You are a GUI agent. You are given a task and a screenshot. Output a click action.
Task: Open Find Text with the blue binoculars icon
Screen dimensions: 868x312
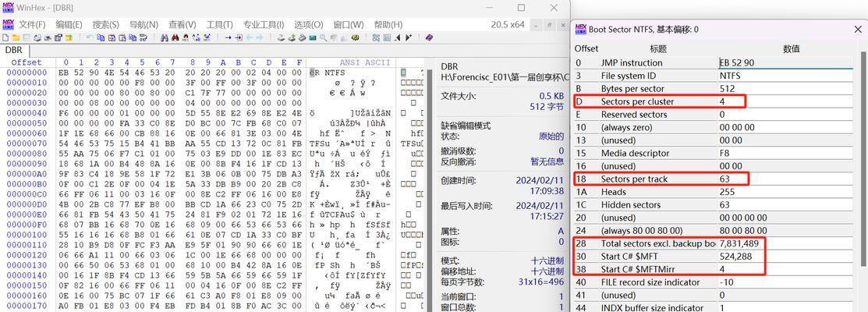[x=165, y=37]
